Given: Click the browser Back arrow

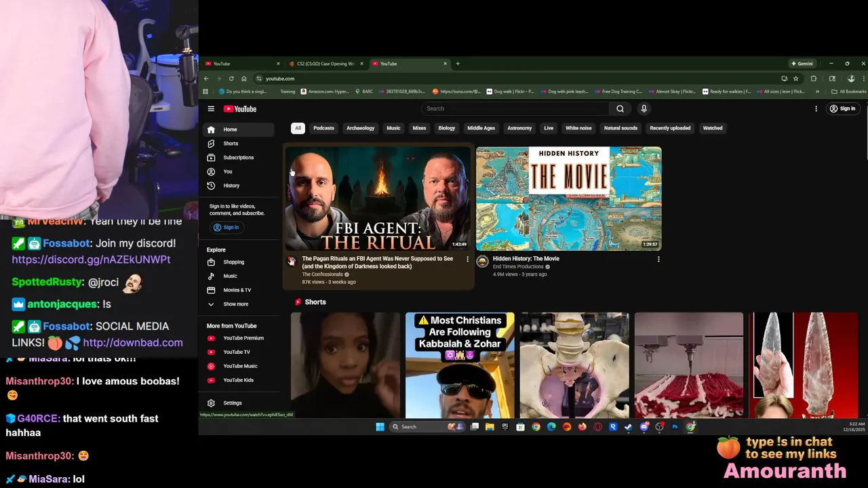Looking at the screenshot, I should [x=206, y=79].
